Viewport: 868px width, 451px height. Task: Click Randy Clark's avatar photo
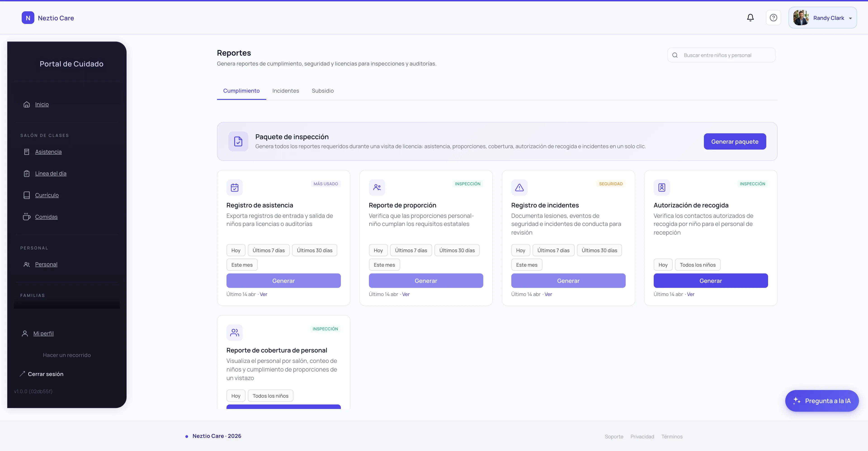click(x=801, y=18)
